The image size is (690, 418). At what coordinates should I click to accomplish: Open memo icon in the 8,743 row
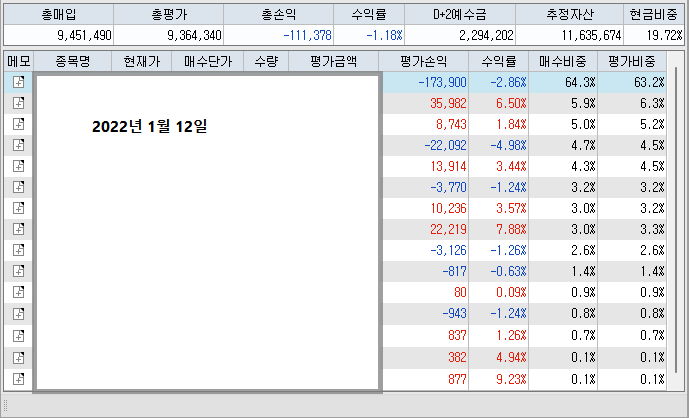click(x=18, y=124)
